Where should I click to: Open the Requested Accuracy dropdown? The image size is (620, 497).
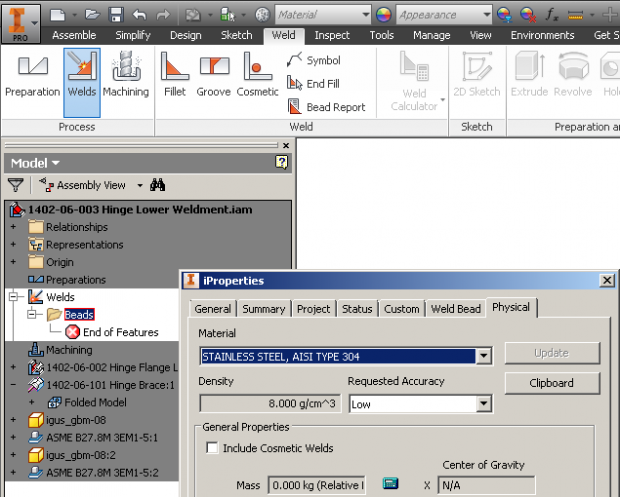point(484,404)
